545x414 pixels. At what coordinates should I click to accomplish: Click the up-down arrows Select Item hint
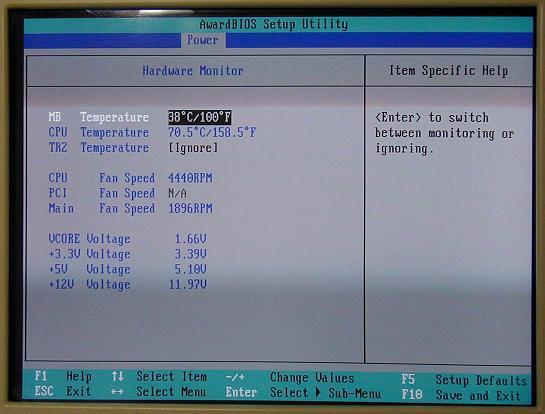coord(159,376)
